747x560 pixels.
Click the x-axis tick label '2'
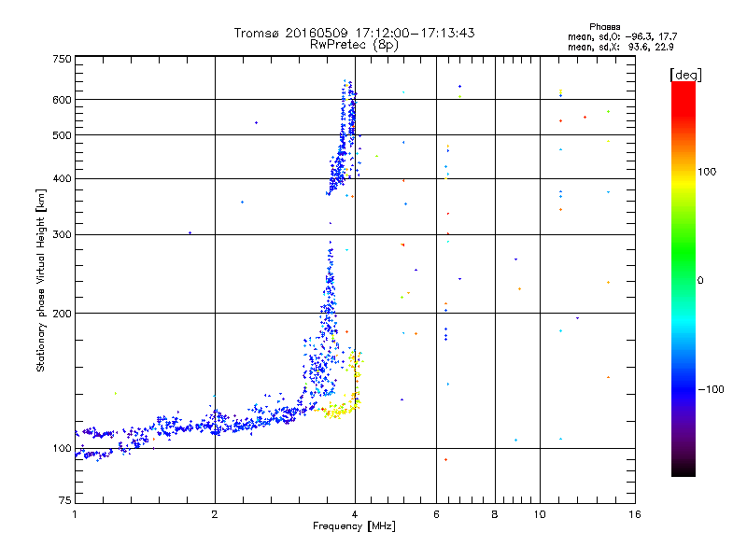215,514
